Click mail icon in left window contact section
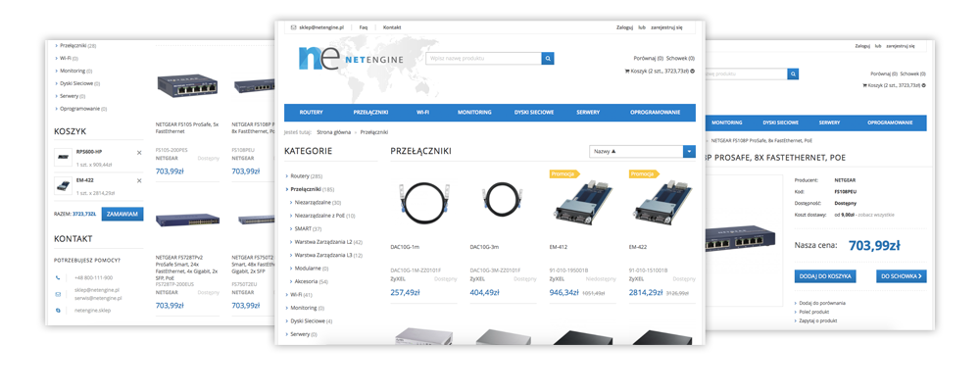The image size is (980, 392). coord(58,294)
